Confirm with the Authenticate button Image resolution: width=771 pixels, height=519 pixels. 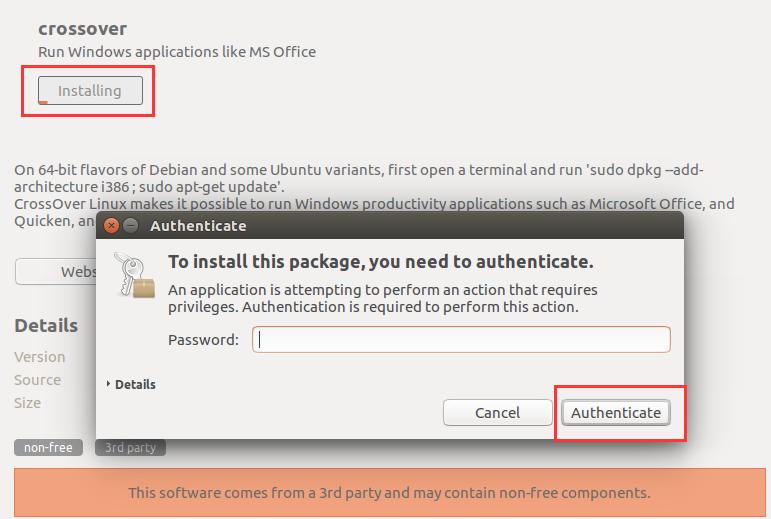pos(615,412)
